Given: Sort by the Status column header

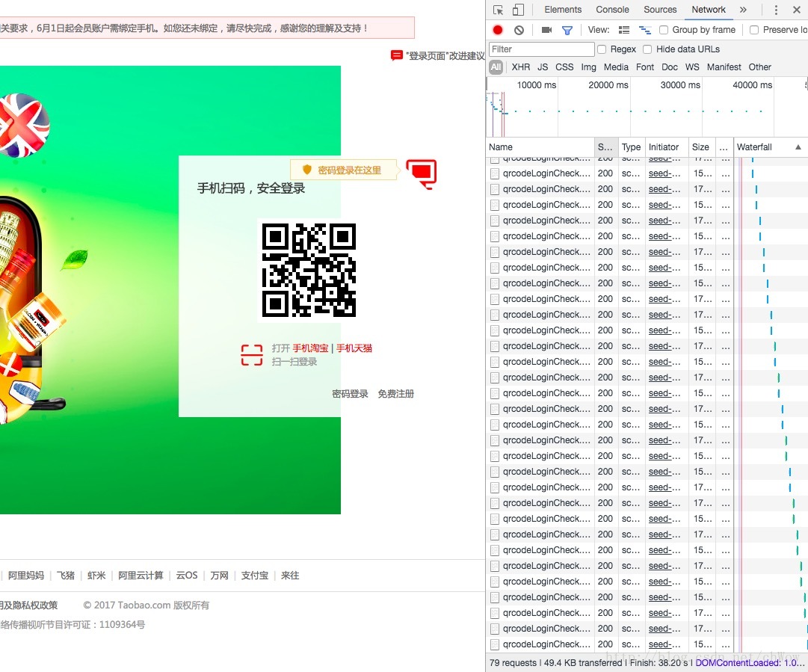Looking at the screenshot, I should click(x=605, y=147).
